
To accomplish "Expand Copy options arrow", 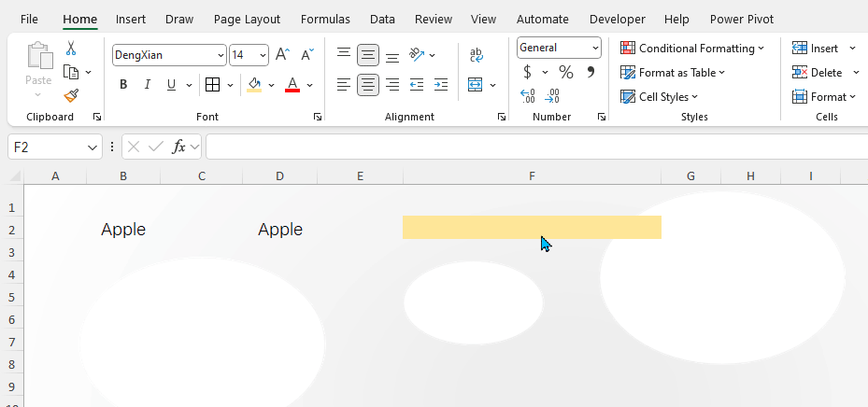I will coord(88,73).
